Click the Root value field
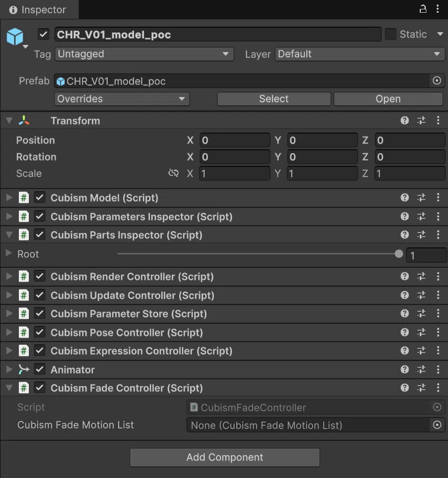Screen dimensions: 448x478 pos(426,255)
